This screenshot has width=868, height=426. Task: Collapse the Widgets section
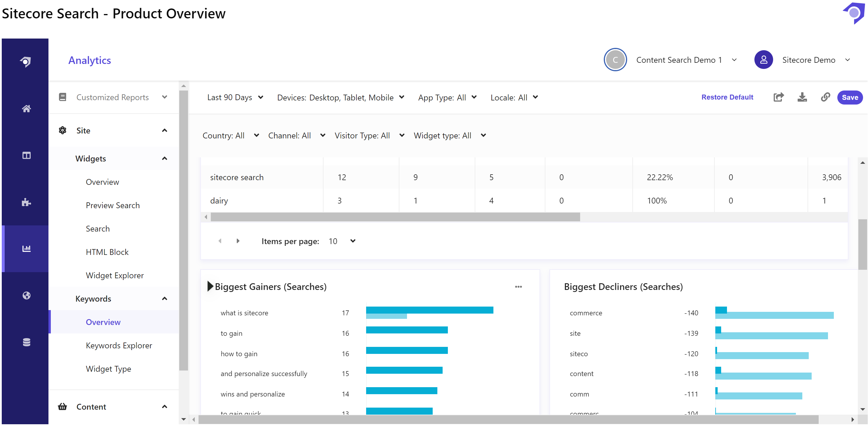tap(164, 159)
